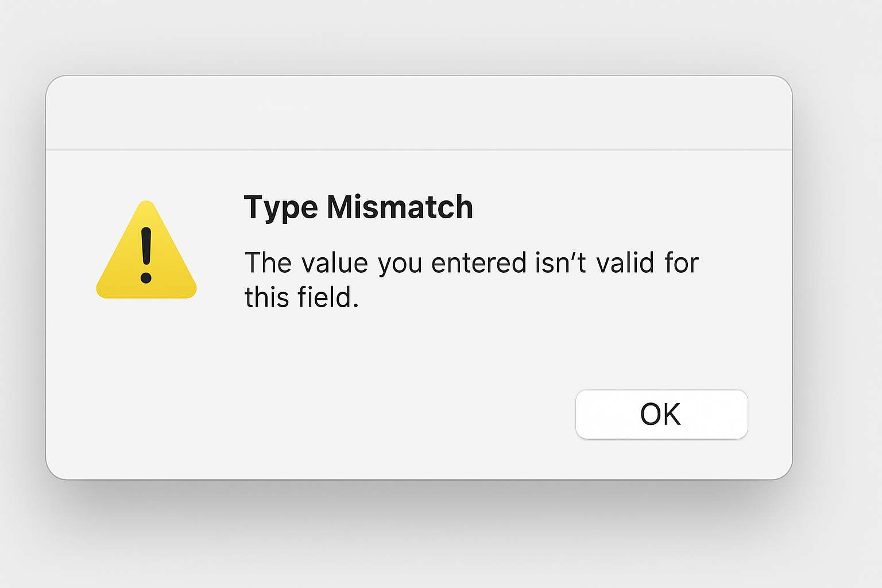Click the word "The" in the message
The height and width of the screenshot is (588, 882).
pyautogui.click(x=268, y=263)
